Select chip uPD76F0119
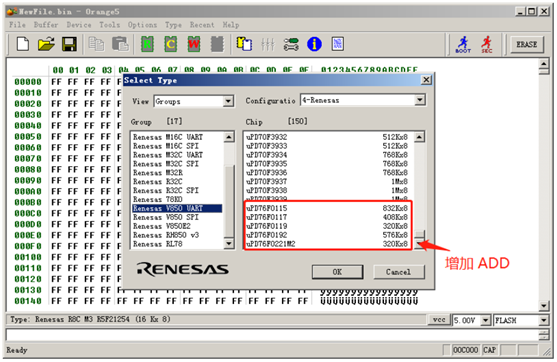 327,226
